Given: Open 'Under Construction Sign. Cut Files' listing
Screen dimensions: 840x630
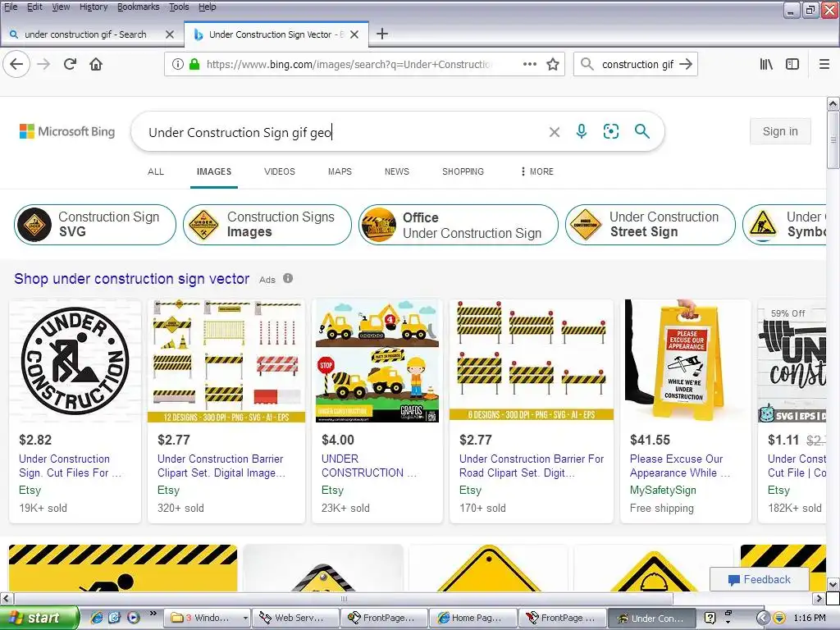Looking at the screenshot, I should tap(71, 466).
